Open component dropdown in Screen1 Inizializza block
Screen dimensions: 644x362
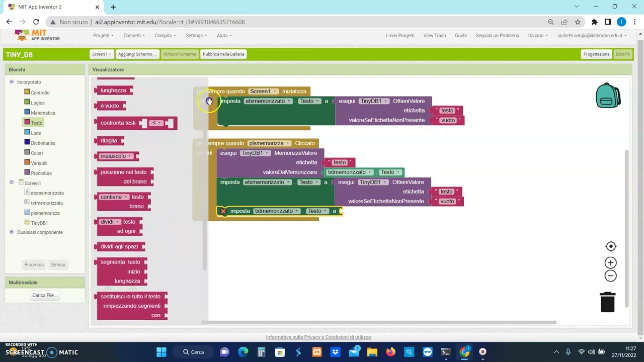[264, 92]
